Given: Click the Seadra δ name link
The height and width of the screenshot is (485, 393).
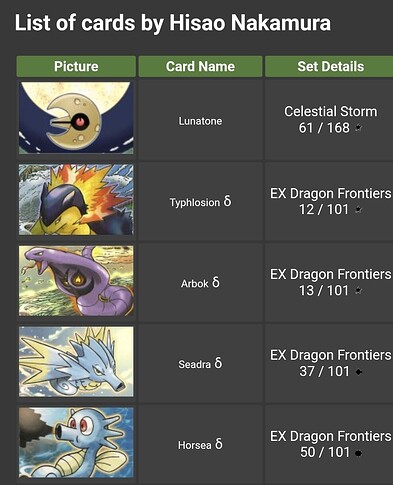Looking at the screenshot, I should pos(200,364).
